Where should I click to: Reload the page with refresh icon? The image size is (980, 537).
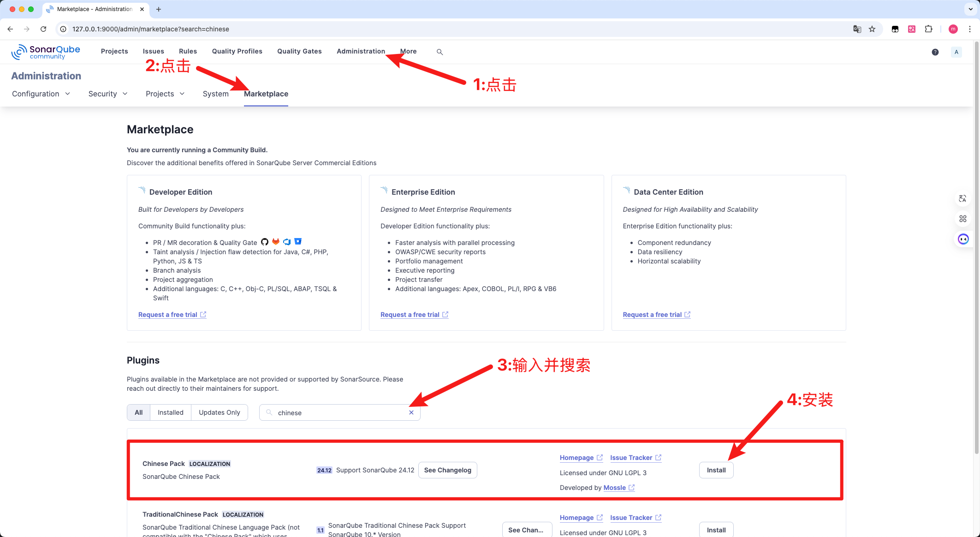tap(43, 29)
